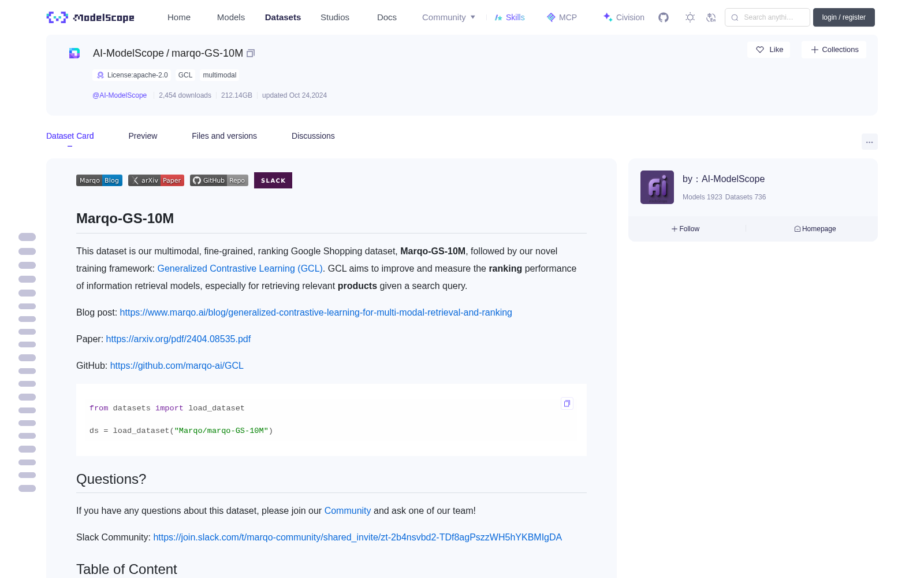924x578 pixels.
Task: Open the Docs menu item
Action: 387,17
